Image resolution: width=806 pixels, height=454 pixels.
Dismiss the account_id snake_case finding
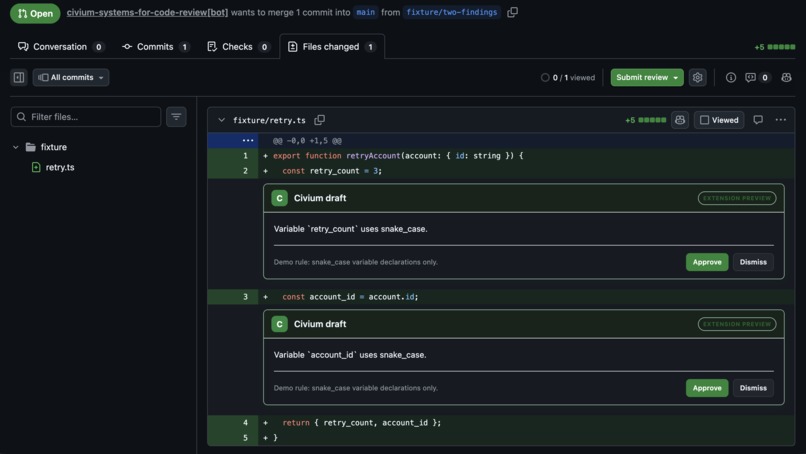point(753,388)
